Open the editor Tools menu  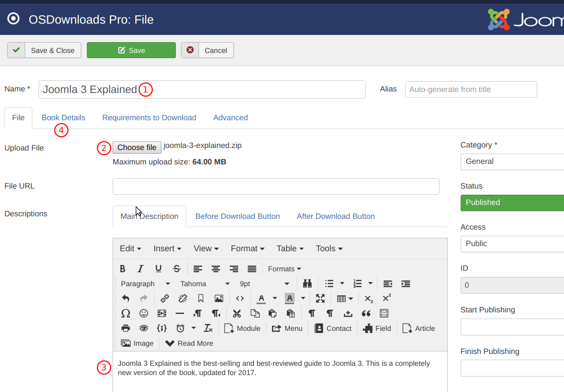(x=329, y=248)
